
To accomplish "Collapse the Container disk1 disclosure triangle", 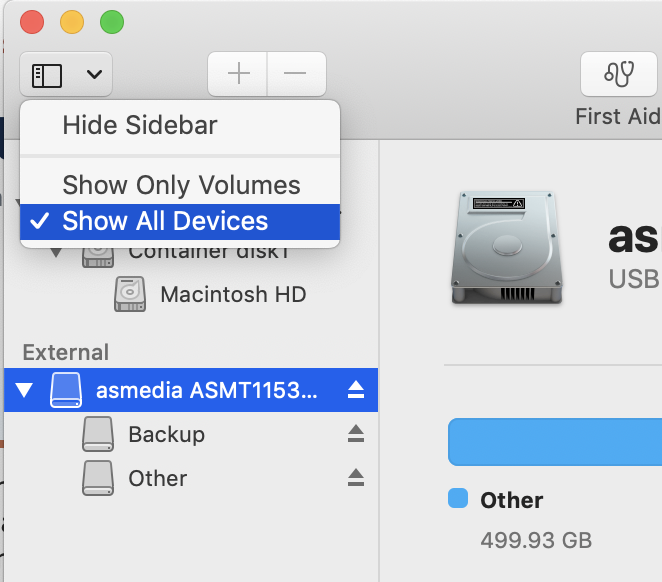I will (57, 252).
